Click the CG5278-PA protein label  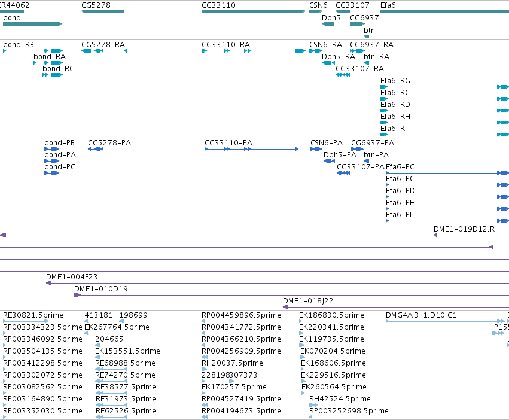click(109, 143)
